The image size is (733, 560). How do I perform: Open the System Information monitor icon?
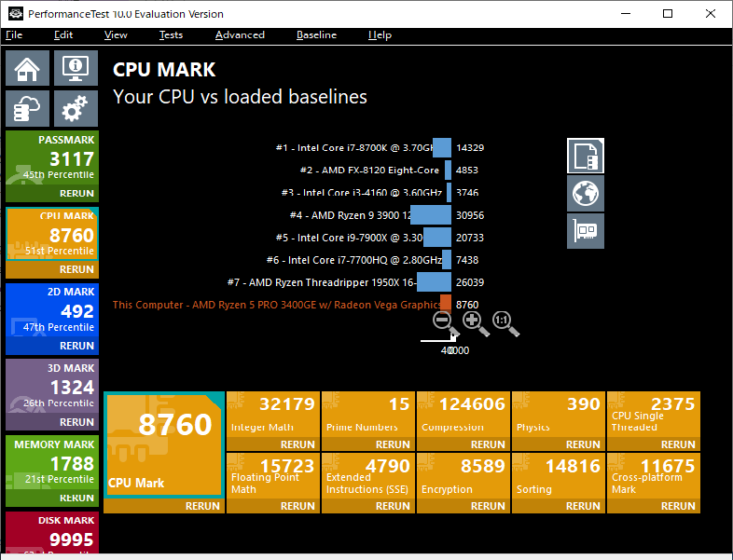76,68
